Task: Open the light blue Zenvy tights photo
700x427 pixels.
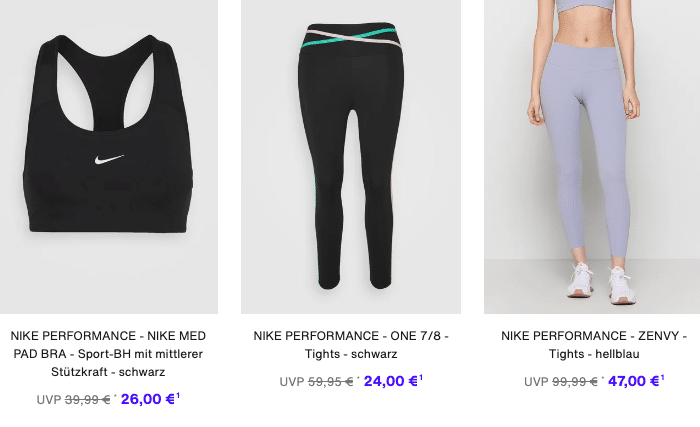Action: tap(592, 157)
